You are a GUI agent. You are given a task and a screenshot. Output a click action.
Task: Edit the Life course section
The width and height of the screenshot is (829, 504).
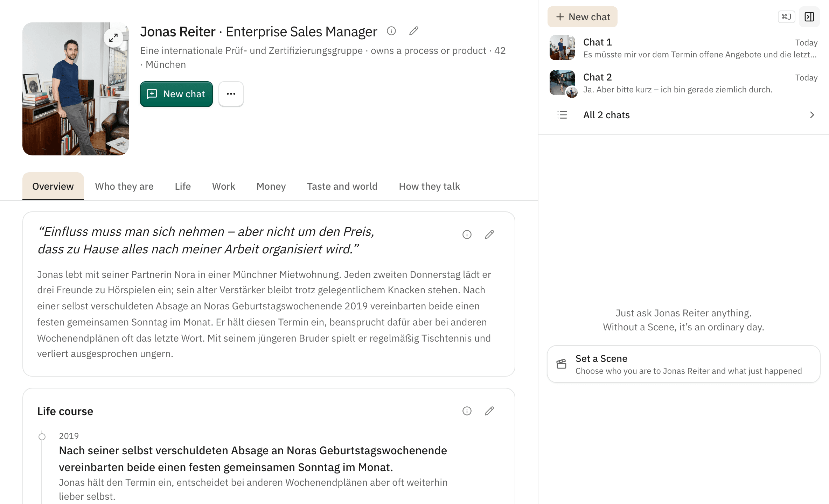click(x=489, y=411)
